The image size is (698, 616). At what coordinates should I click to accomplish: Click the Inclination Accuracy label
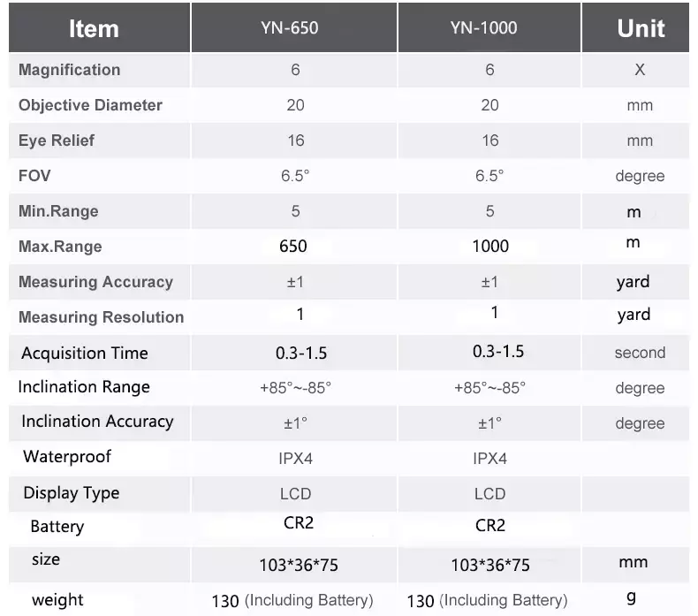[x=97, y=422]
